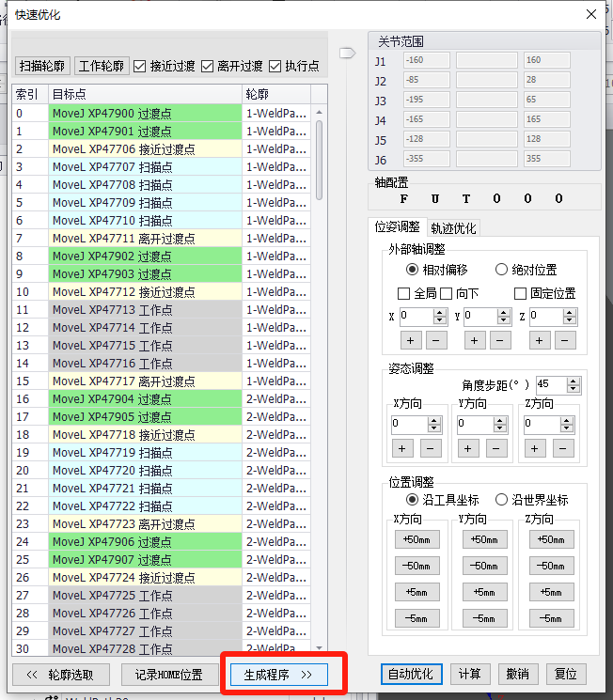Click minus button under 姿态调整 Z方向
Image resolution: width=613 pixels, height=700 pixels.
pos(563,449)
